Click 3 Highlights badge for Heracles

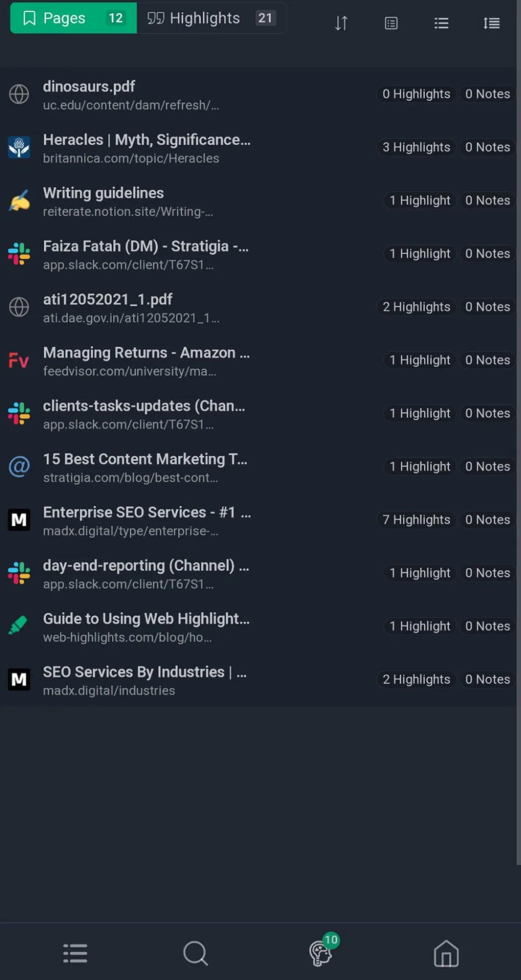[x=416, y=147]
